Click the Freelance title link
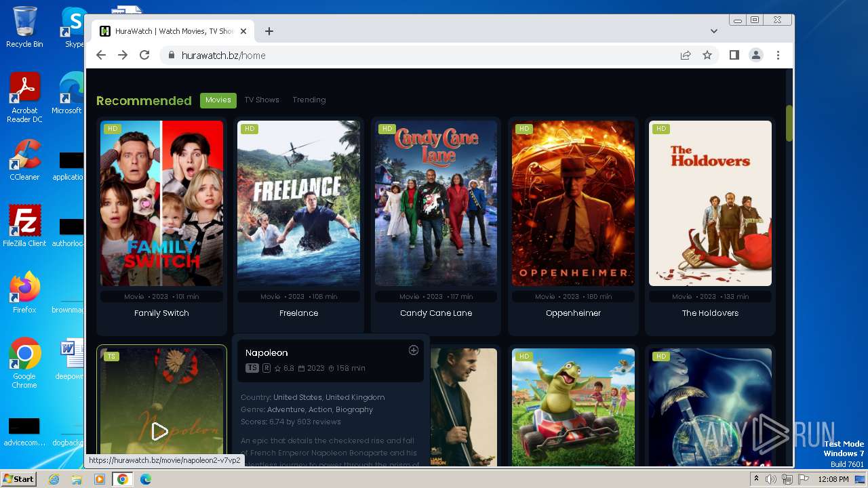The image size is (868, 488). [x=298, y=313]
